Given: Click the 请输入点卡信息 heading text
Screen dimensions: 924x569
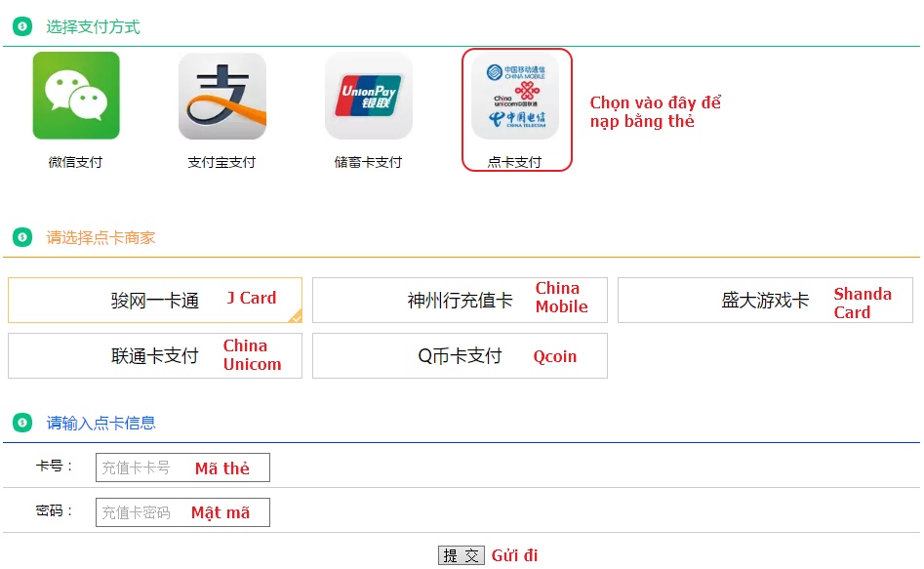Looking at the screenshot, I should point(100,423).
